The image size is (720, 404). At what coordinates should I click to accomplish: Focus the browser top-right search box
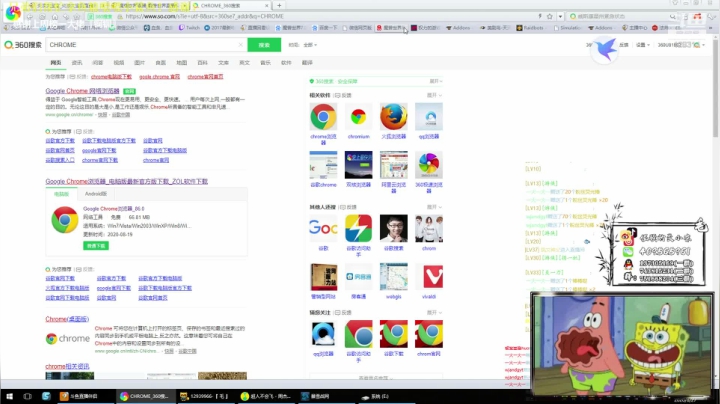(x=624, y=17)
